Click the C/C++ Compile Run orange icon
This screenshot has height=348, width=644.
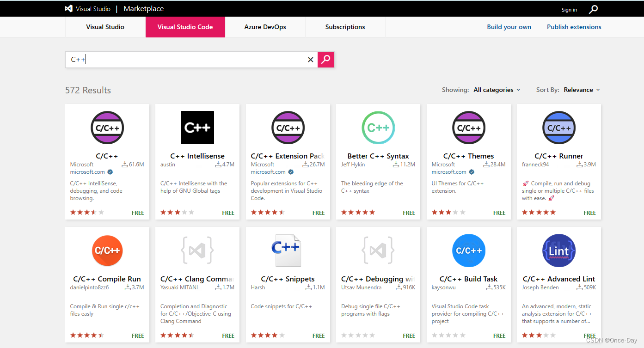click(x=107, y=250)
